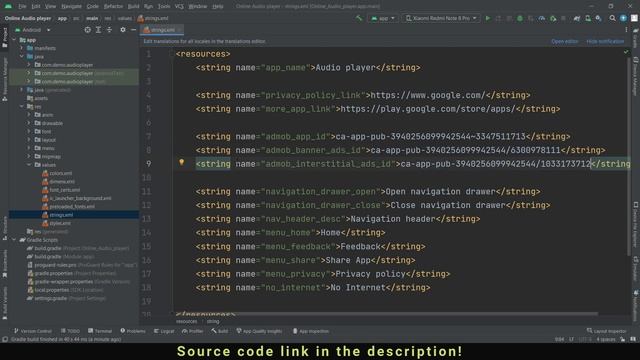Open the File menu
The width and height of the screenshot is (640, 360).
pyautogui.click(x=22, y=6)
